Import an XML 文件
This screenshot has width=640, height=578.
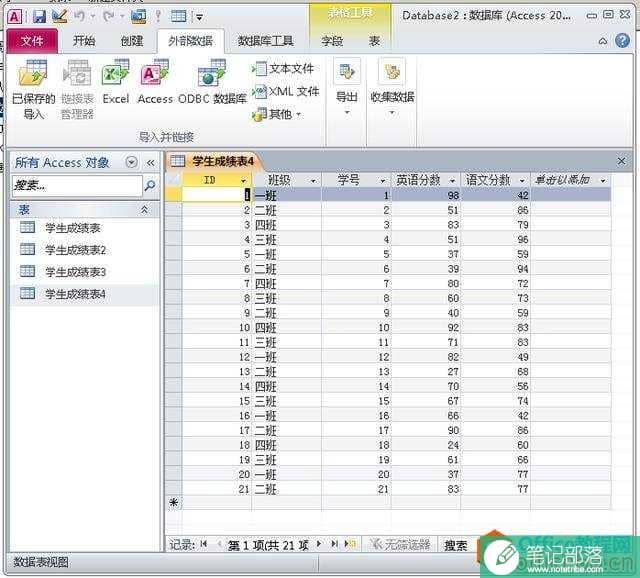pyautogui.click(x=285, y=91)
